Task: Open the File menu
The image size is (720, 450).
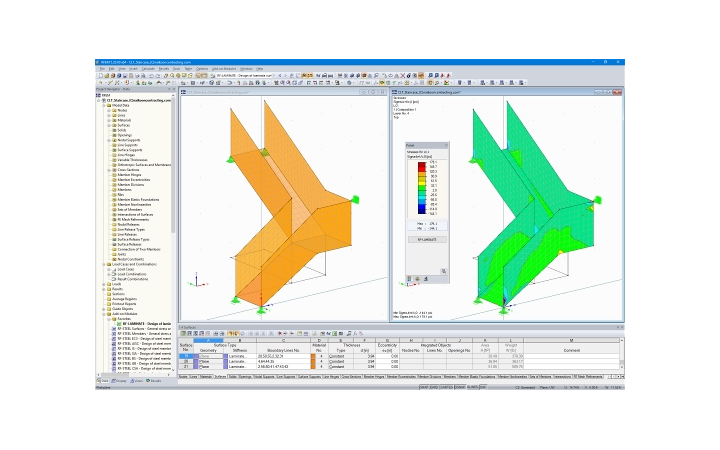Action: 102,69
